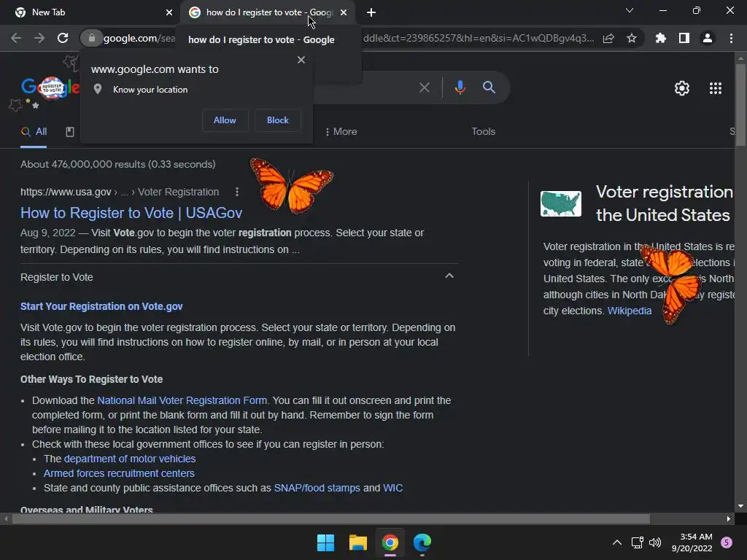The image size is (747, 560).
Task: Share this page from address bar
Action: point(608,38)
